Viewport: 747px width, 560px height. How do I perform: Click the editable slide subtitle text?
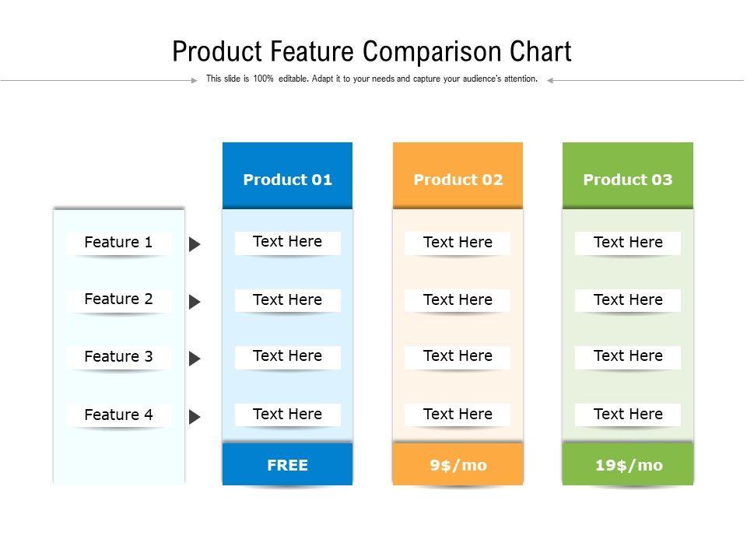[x=372, y=79]
